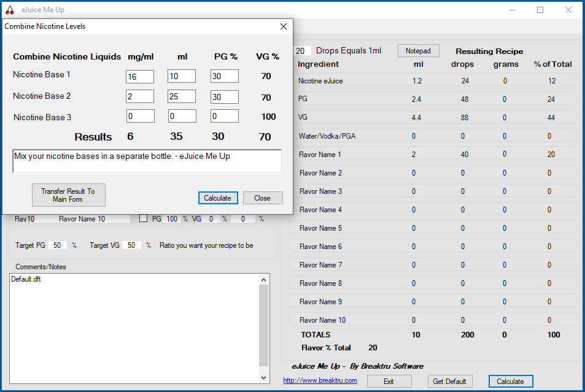Click Nicotine Base 1 mg/ml field
The width and height of the screenshot is (585, 392).
tap(140, 77)
